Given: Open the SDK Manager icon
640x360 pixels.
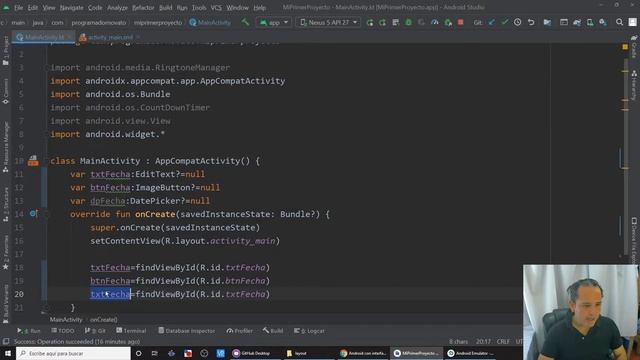Looking at the screenshot, I should 603,22.
